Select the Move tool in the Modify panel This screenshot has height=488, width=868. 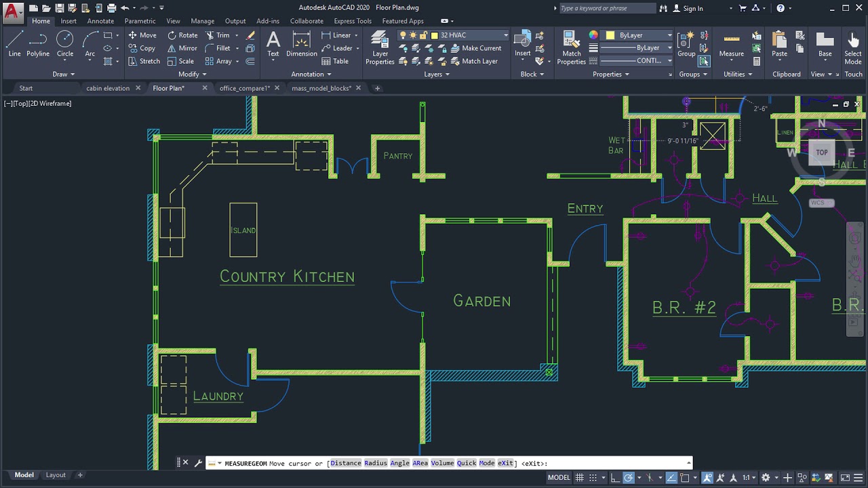(x=143, y=35)
